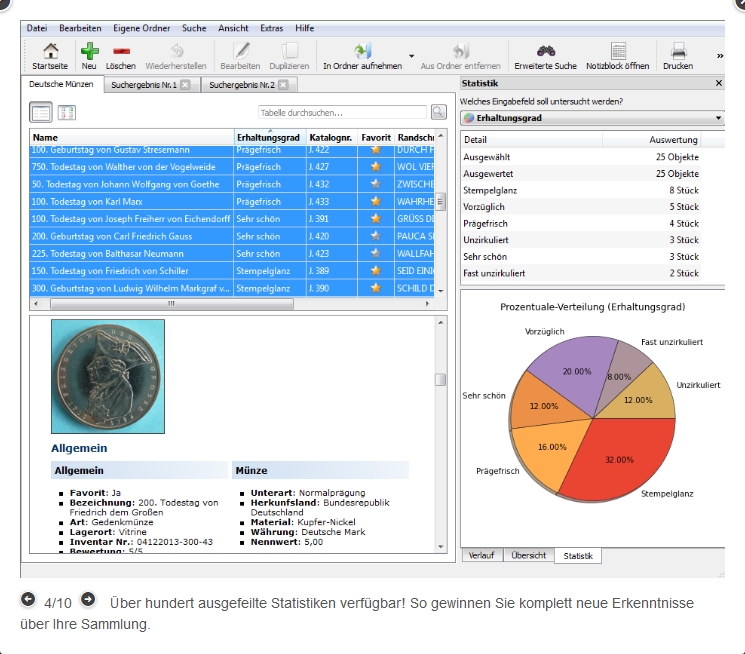Toggle favorite star for Karl Marx coin

coord(376,202)
